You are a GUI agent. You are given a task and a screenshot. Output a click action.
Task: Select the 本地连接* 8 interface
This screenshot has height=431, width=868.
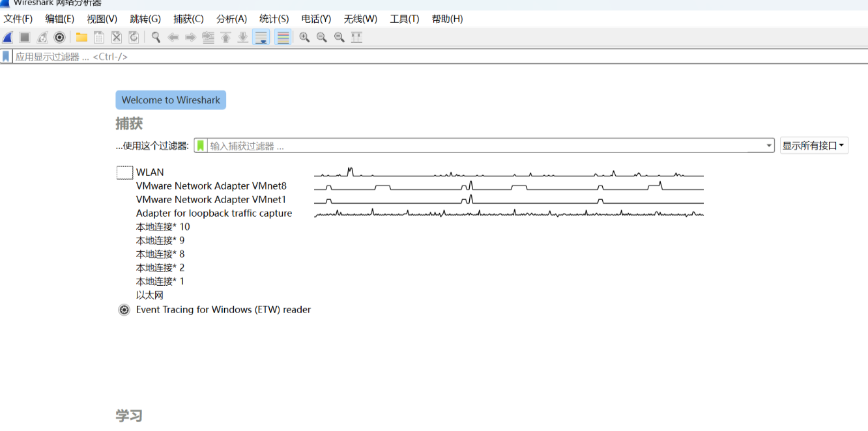(160, 255)
